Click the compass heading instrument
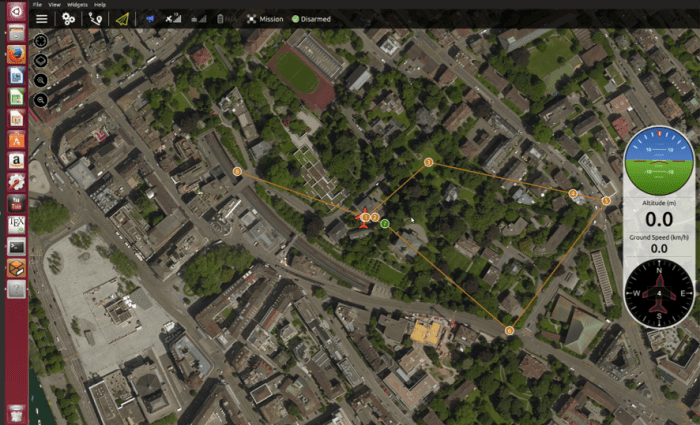The width and height of the screenshot is (700, 425). click(659, 292)
